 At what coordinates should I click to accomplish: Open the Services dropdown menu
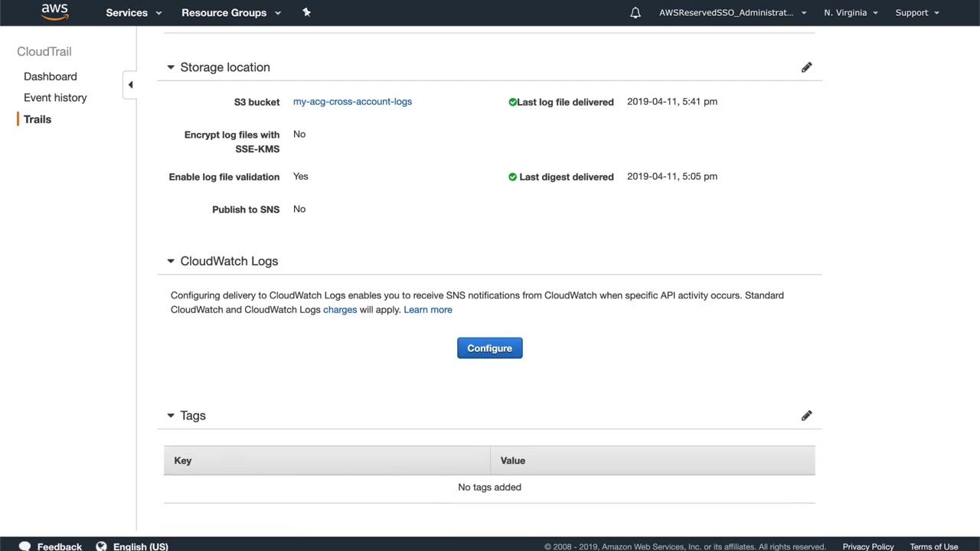[x=133, y=13]
